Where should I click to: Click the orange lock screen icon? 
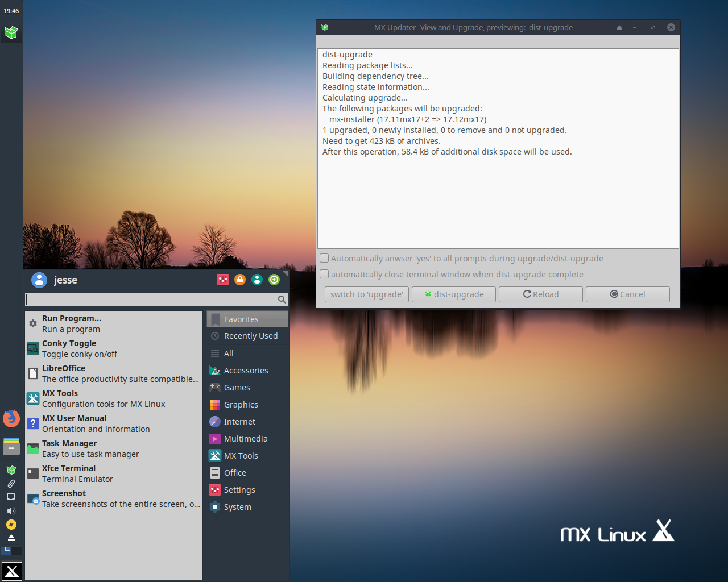pyautogui.click(x=240, y=280)
